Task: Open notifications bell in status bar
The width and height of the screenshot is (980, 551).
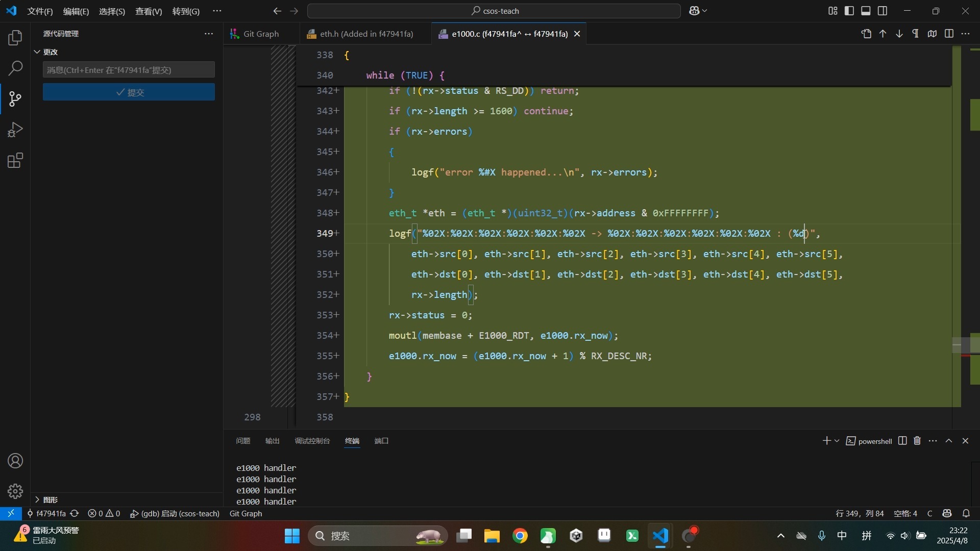Action: click(966, 514)
